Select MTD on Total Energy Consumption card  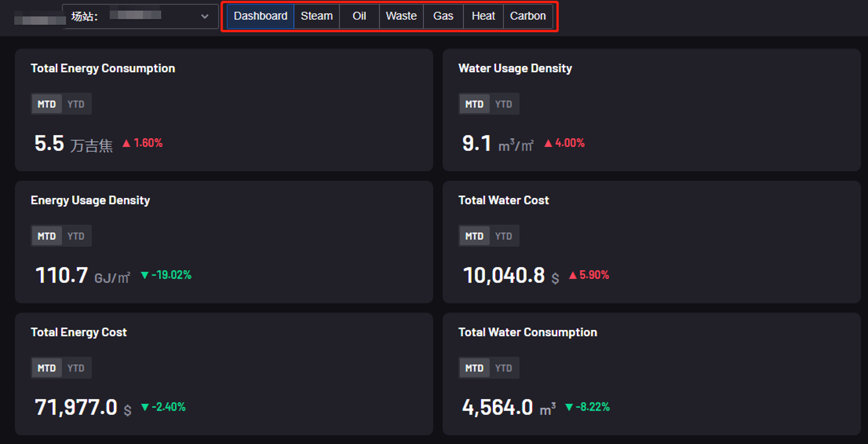tap(46, 104)
